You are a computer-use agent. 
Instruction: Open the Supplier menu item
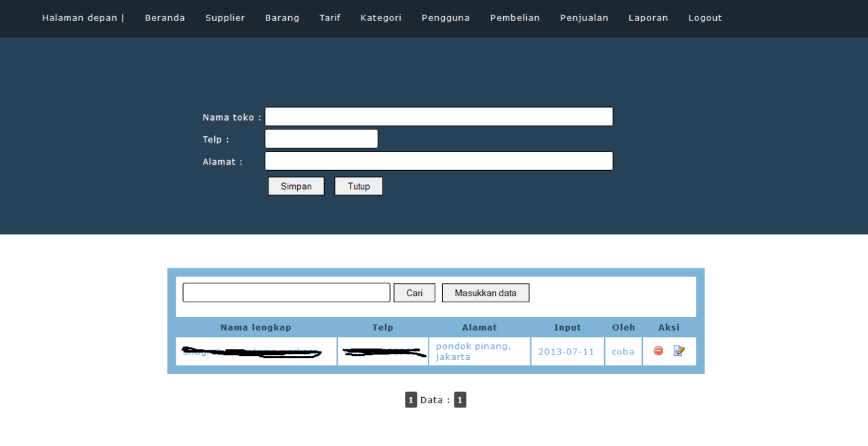click(x=225, y=18)
